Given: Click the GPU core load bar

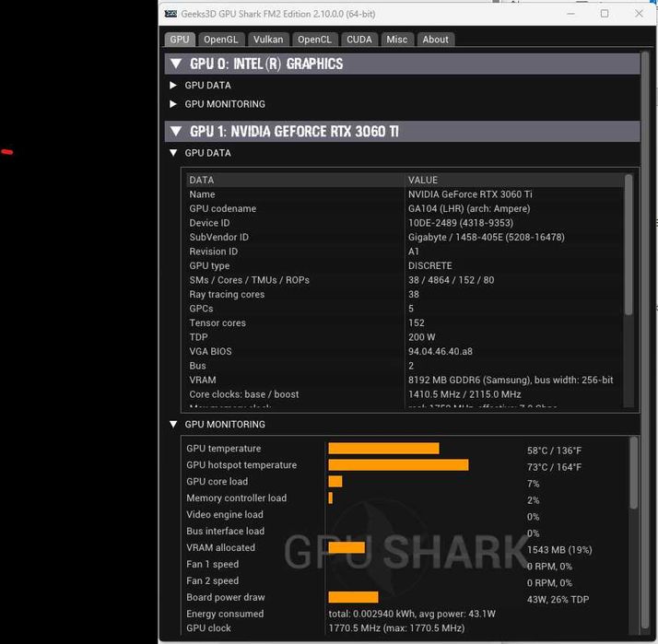Looking at the screenshot, I should pos(335,481).
